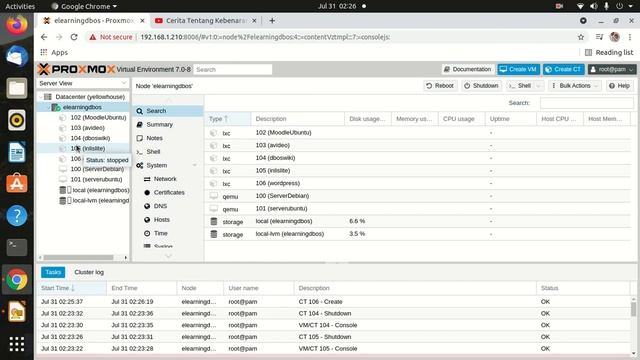This screenshot has height=360, width=640.
Task: Select lxc icon of 102 (MoodleUbuntu) row
Action: click(213, 133)
